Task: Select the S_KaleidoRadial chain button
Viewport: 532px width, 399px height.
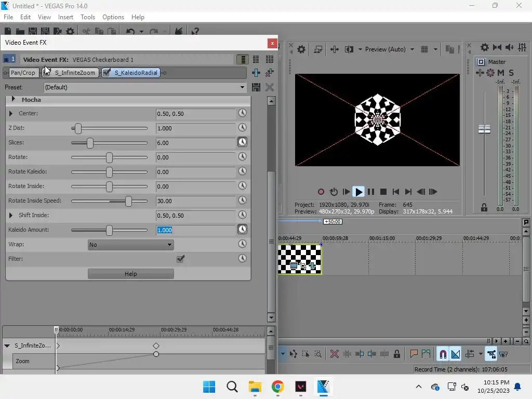Action: pyautogui.click(x=130, y=73)
